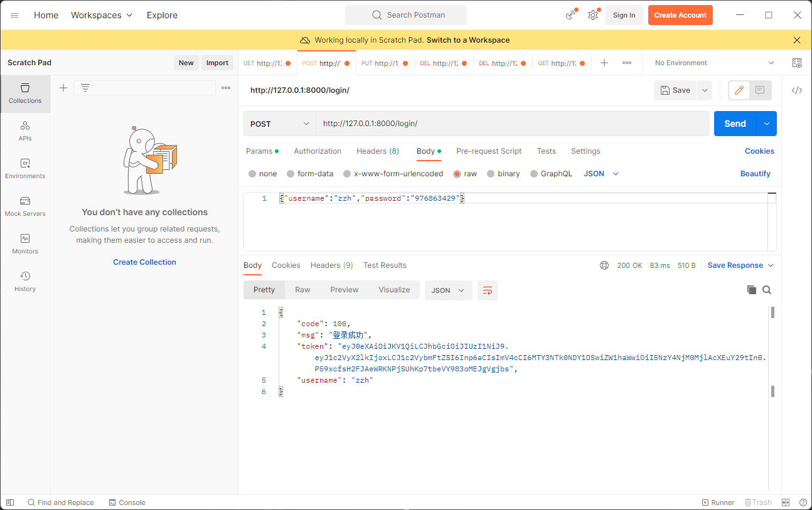The height and width of the screenshot is (510, 812).
Task: Open the No Environment selector
Action: (714, 63)
